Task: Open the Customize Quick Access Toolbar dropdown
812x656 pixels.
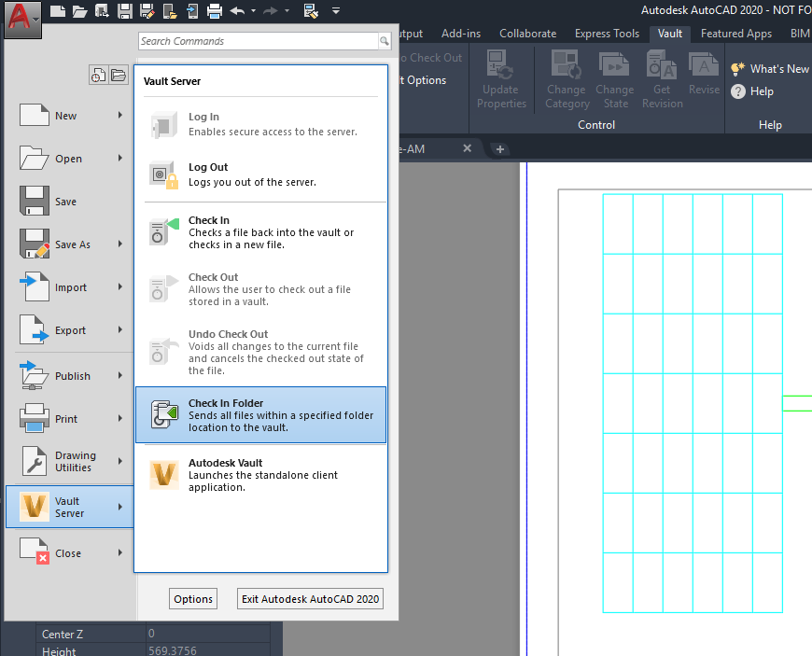Action: 336,12
